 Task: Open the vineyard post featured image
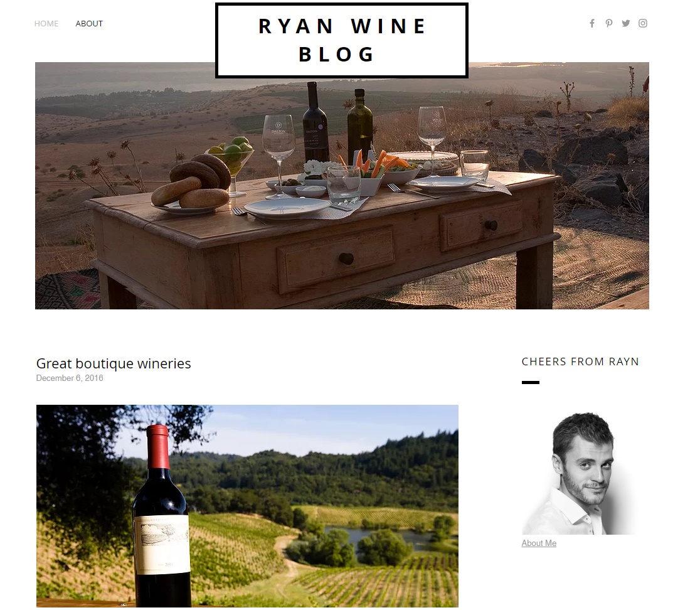247,506
